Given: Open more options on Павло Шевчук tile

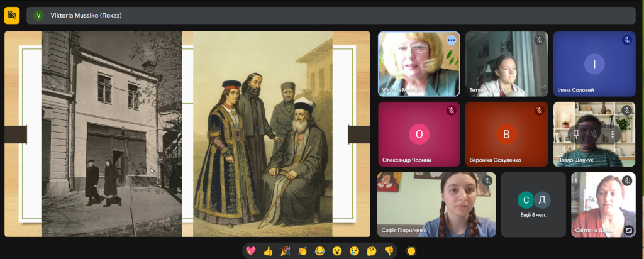Looking at the screenshot, I should (612, 134).
